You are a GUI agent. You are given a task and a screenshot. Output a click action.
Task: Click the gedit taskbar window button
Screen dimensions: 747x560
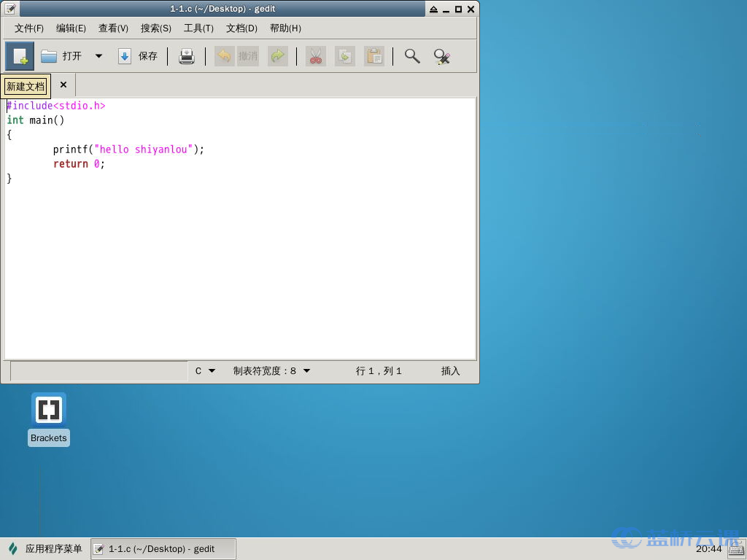[x=163, y=548]
